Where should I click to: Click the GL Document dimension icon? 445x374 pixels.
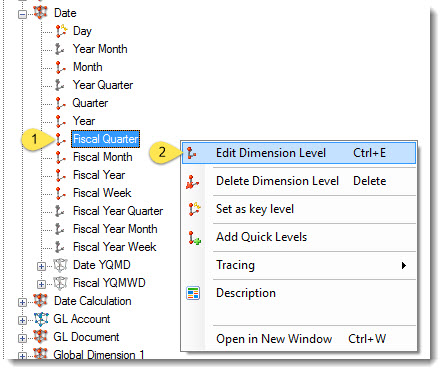41,336
